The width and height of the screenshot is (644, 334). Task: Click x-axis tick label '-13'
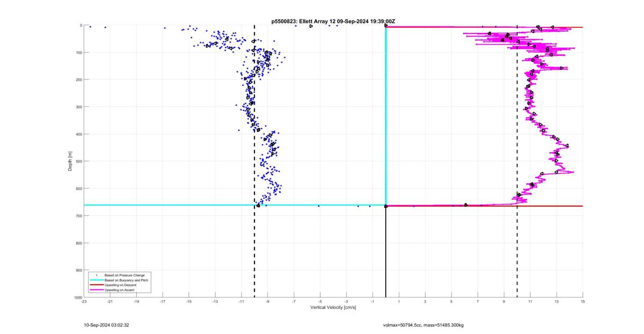click(x=215, y=301)
